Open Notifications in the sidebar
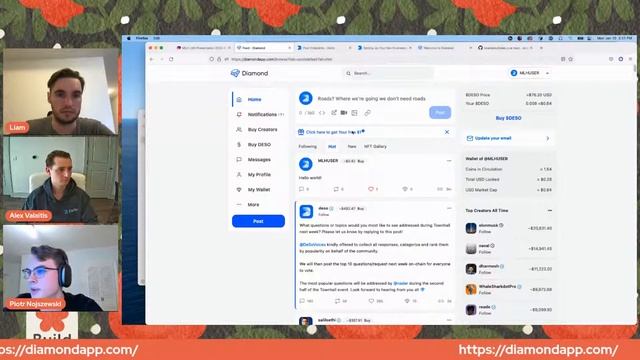 [x=262, y=115]
